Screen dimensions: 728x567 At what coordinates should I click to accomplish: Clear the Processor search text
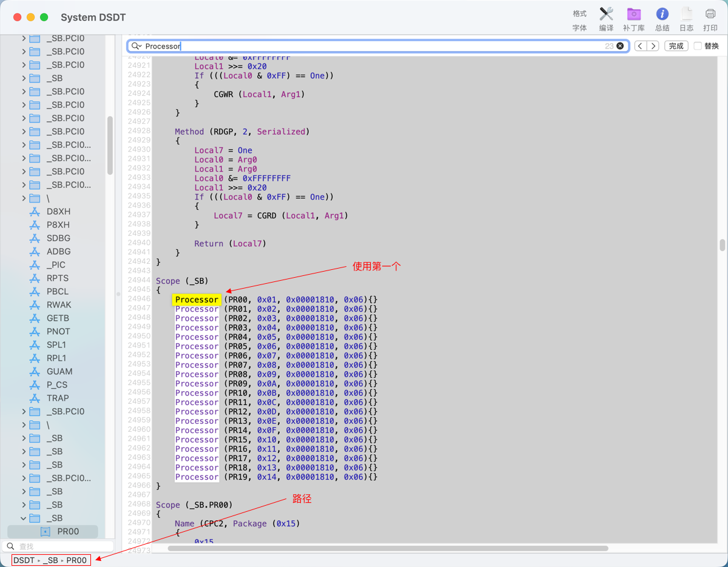click(620, 46)
